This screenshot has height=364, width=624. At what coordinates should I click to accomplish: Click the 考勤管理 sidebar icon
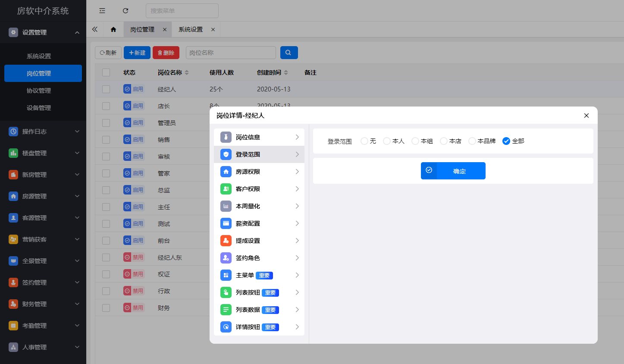tap(13, 326)
